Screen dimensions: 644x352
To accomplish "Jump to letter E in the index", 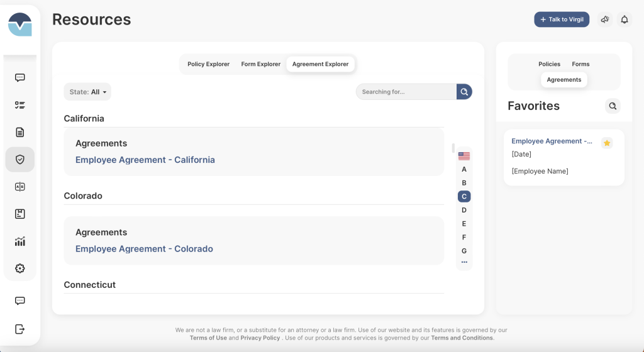I will (464, 224).
